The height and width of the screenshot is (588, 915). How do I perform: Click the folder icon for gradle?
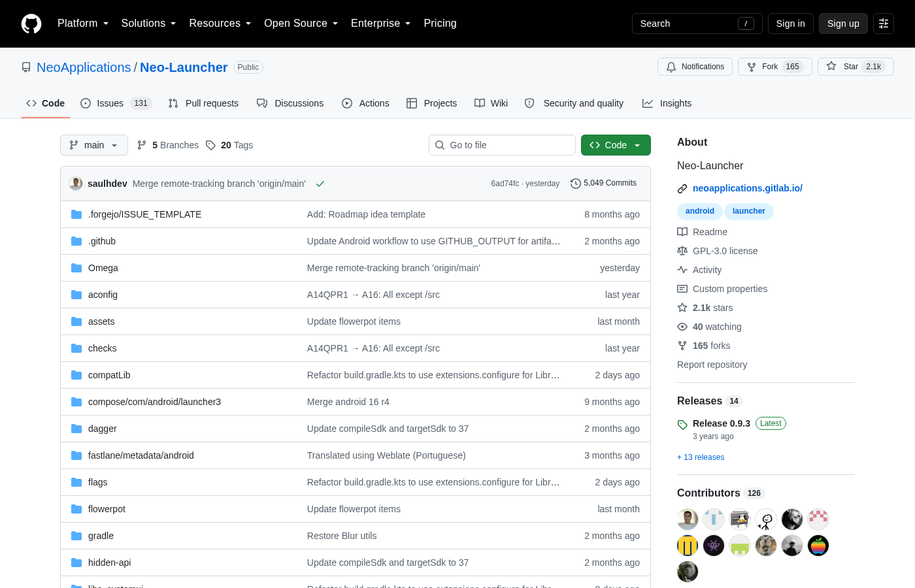(76, 536)
